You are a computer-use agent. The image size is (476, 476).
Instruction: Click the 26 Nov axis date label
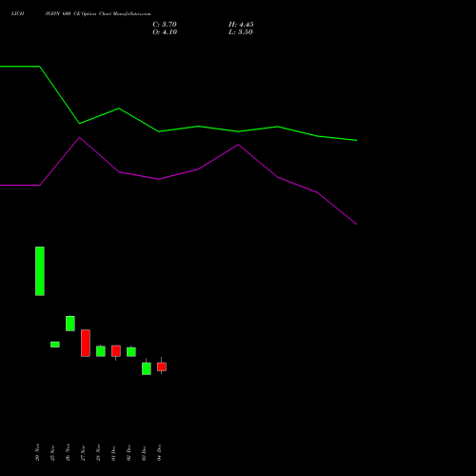(68, 452)
